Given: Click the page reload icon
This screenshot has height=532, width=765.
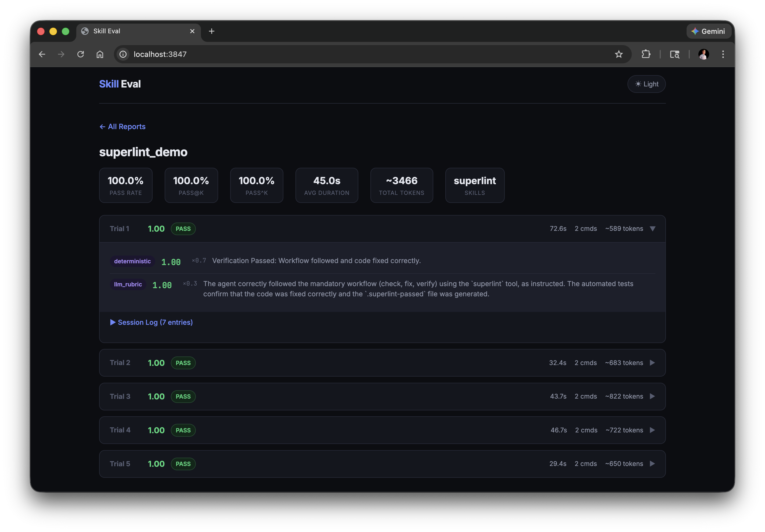Looking at the screenshot, I should [81, 54].
